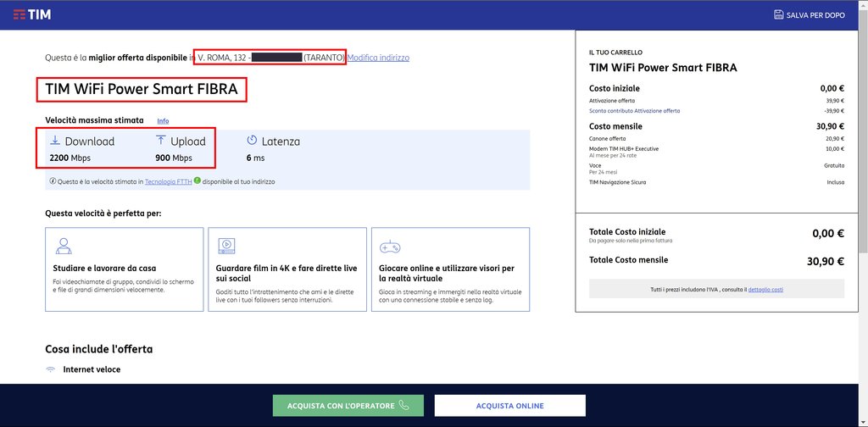Screen dimensions: 868x427
Task: Click Sconto contributo Attivazione offerta link
Action: [634, 111]
